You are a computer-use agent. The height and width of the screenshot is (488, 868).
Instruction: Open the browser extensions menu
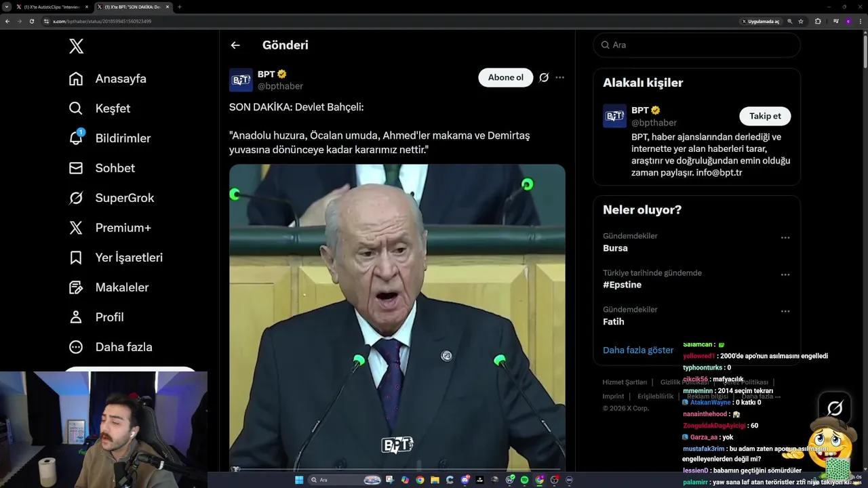click(x=818, y=22)
